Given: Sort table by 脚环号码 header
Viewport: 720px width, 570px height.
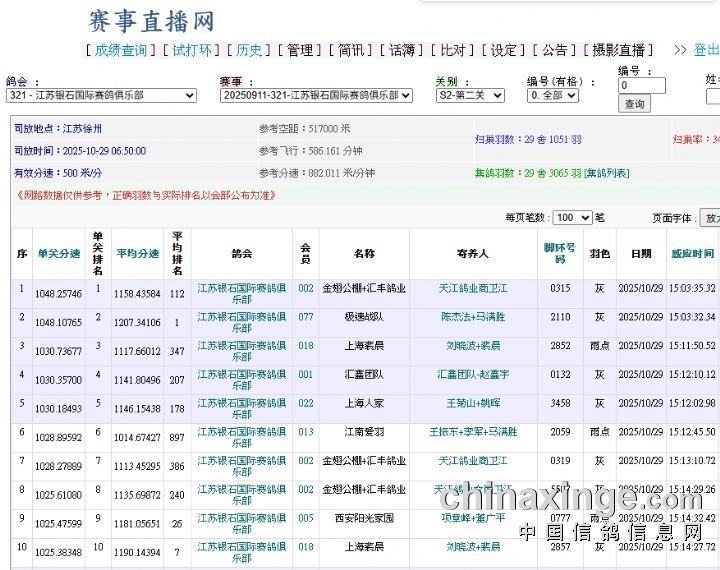Looking at the screenshot, I should (560, 253).
